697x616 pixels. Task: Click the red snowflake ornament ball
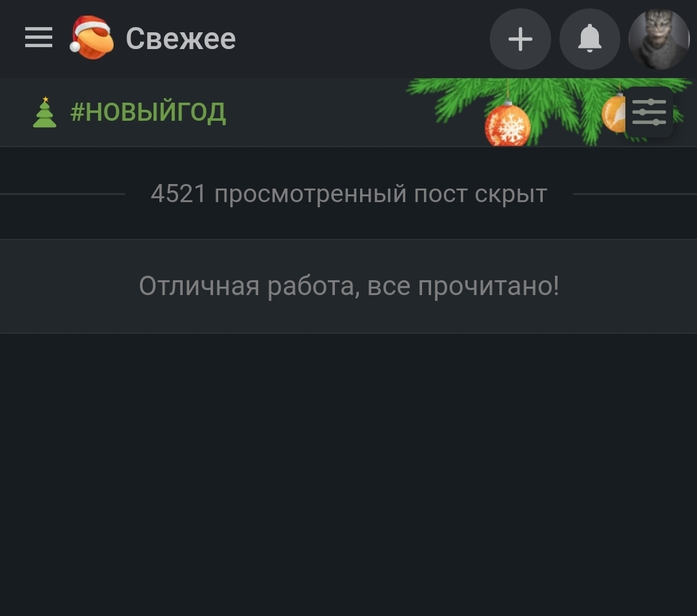507,125
